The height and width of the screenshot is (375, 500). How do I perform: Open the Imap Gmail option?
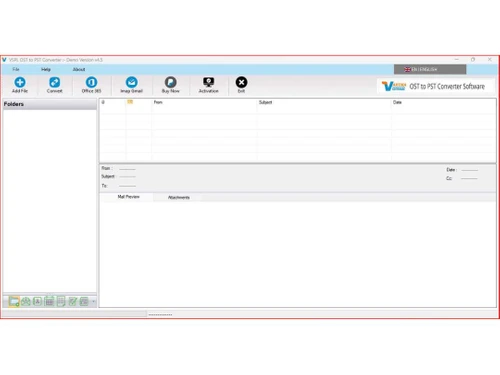click(x=131, y=85)
